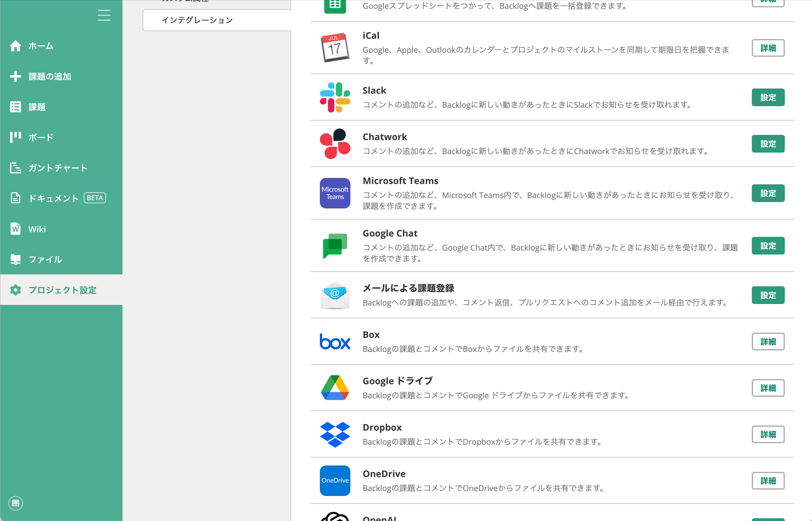Screen dimensions: 812x521
Task: Click the Slack logo icon
Action: coord(335,97)
